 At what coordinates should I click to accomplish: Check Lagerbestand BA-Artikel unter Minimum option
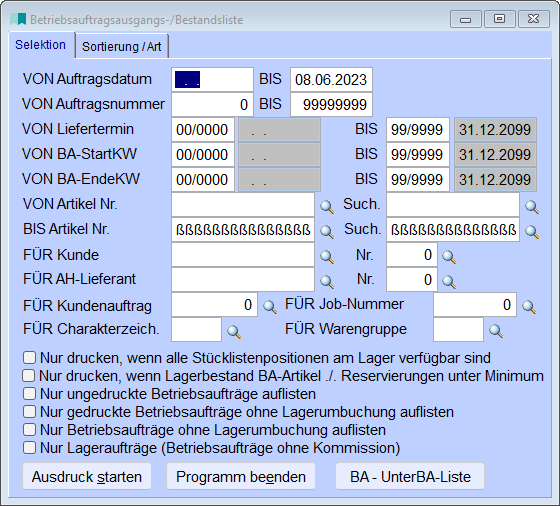[x=29, y=376]
